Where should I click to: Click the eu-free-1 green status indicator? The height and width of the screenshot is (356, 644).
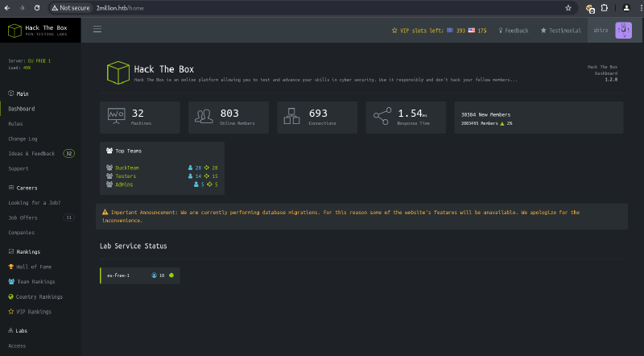pos(171,275)
